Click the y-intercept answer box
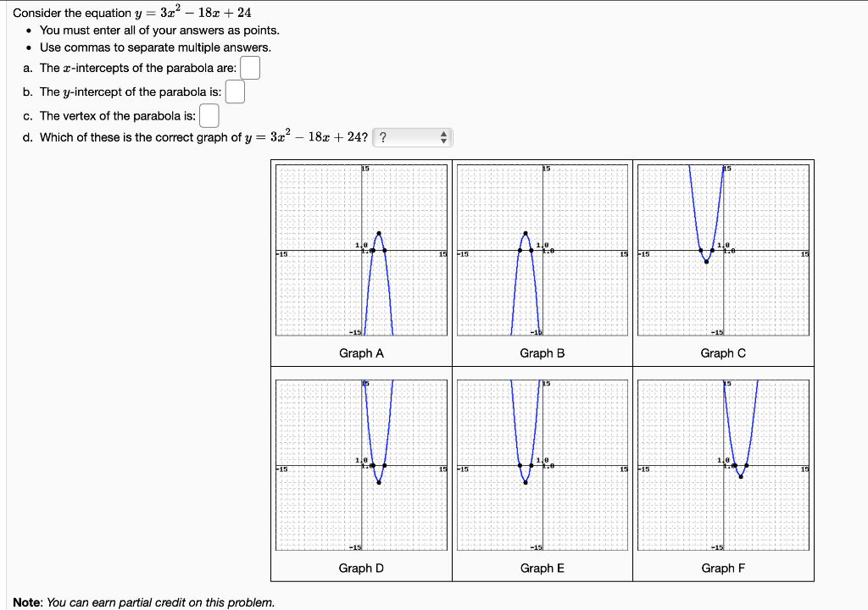This screenshot has width=868, height=610. click(235, 91)
